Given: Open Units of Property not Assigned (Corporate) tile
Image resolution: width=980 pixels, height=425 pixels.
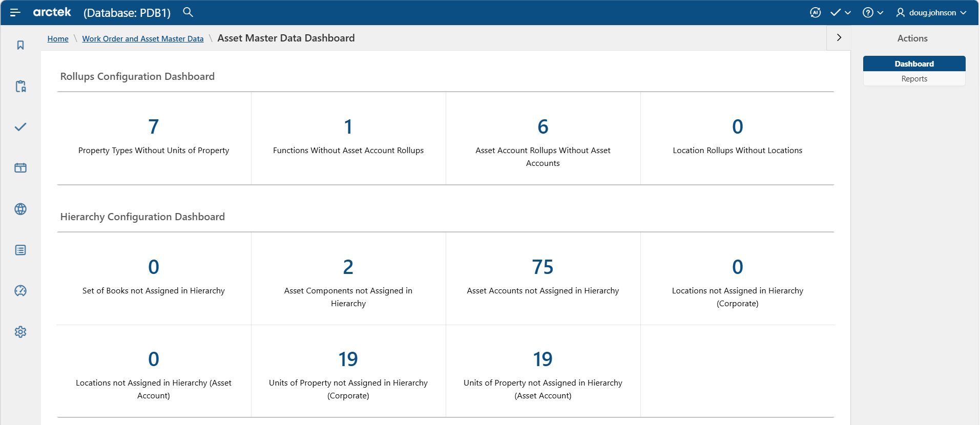Looking at the screenshot, I should click(x=348, y=371).
